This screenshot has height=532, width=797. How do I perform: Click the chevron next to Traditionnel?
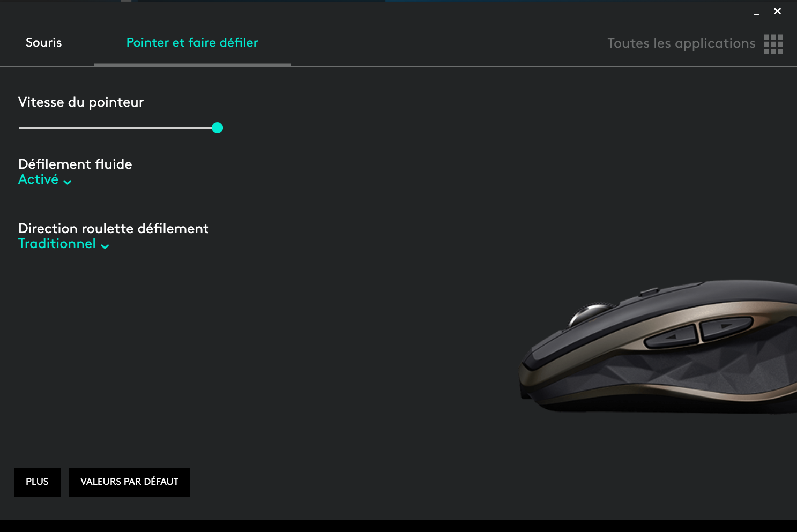click(105, 246)
